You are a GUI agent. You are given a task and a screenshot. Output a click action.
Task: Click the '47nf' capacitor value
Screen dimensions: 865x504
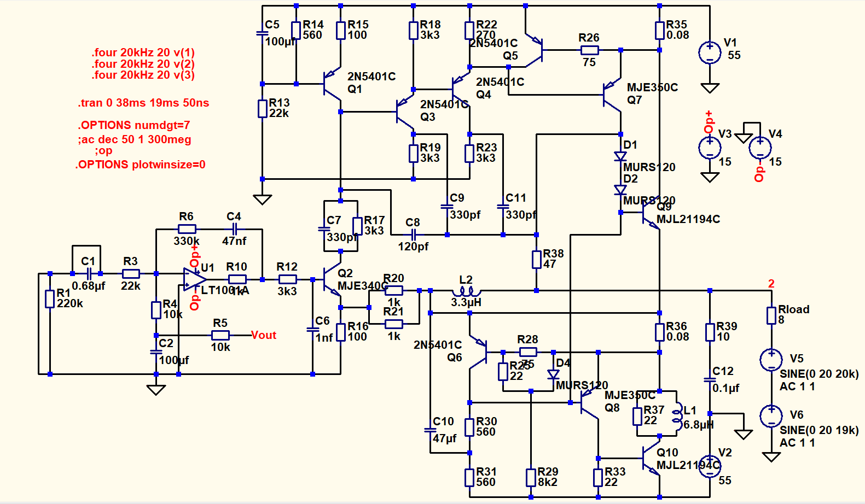234,241
